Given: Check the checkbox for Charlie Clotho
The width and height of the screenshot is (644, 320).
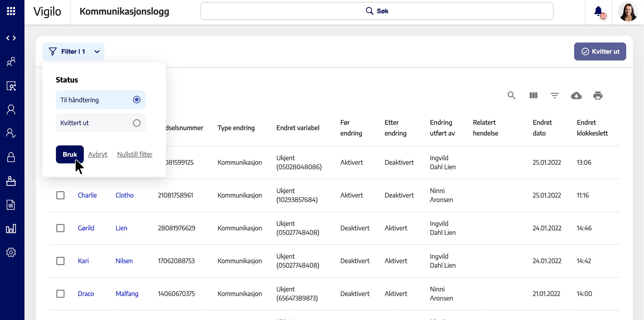Looking at the screenshot, I should click(60, 195).
